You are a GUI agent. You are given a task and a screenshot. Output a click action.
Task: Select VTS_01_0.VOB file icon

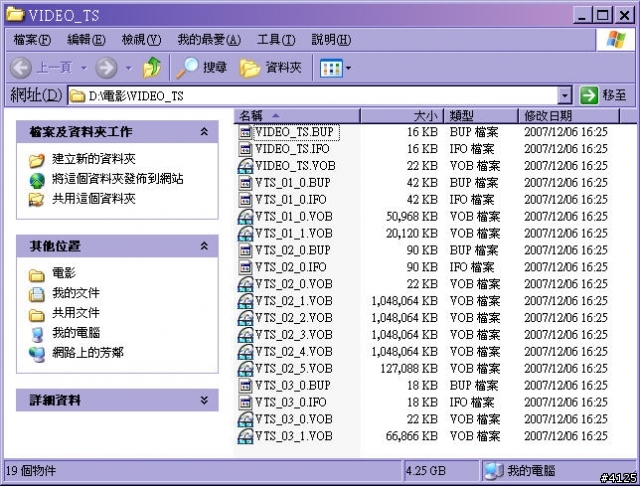pos(245,217)
